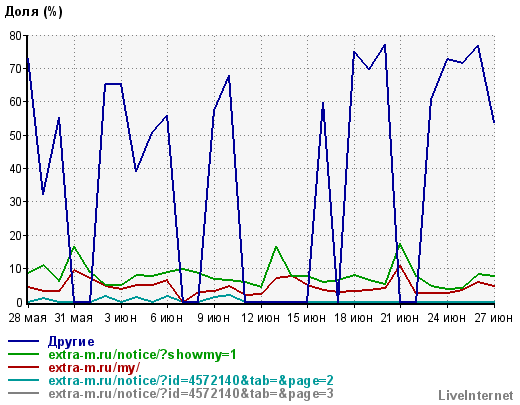Click the 20 value on the y-axis
The image size is (520, 405).
(15, 236)
